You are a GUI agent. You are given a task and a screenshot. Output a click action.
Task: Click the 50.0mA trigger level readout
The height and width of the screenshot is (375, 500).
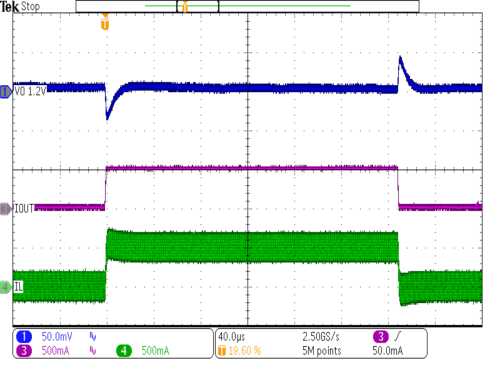pyautogui.click(x=388, y=351)
